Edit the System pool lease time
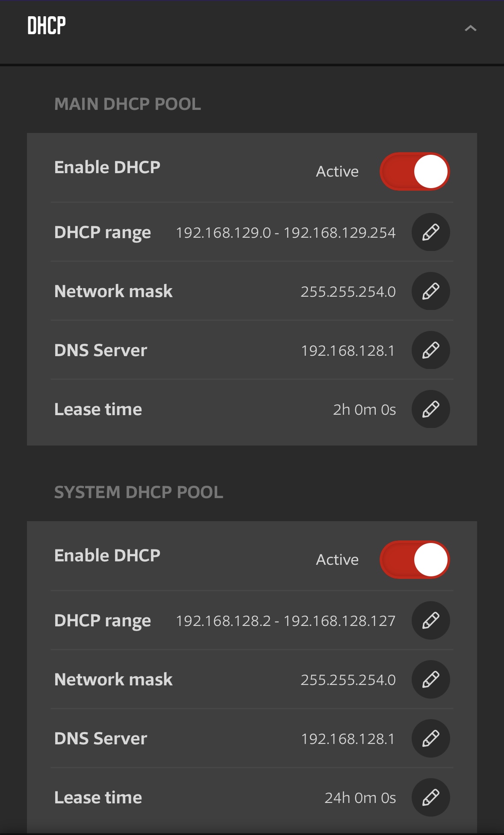The image size is (504, 835). point(430,797)
